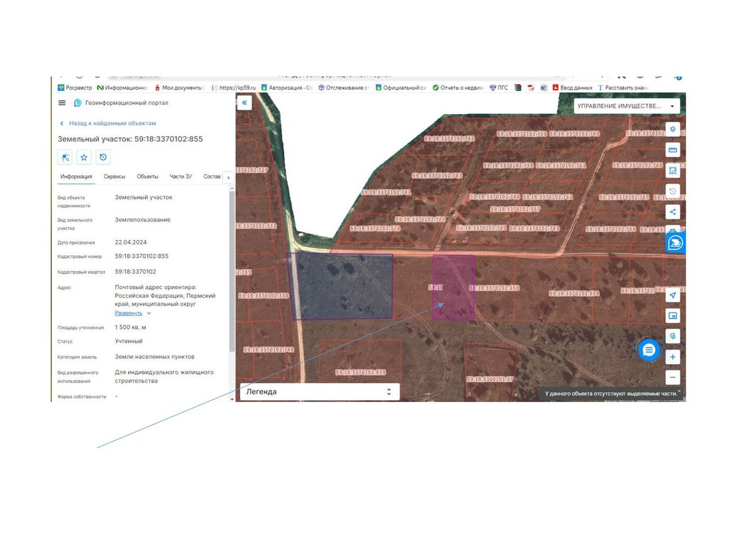756x535 pixels.
Task: Click the share map icon
Action: (673, 212)
